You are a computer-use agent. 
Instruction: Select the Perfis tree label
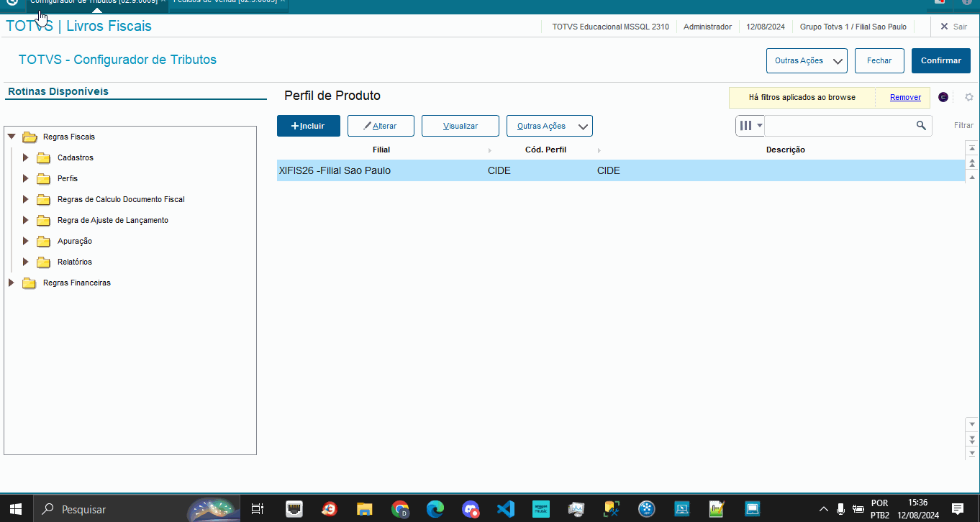coord(68,178)
